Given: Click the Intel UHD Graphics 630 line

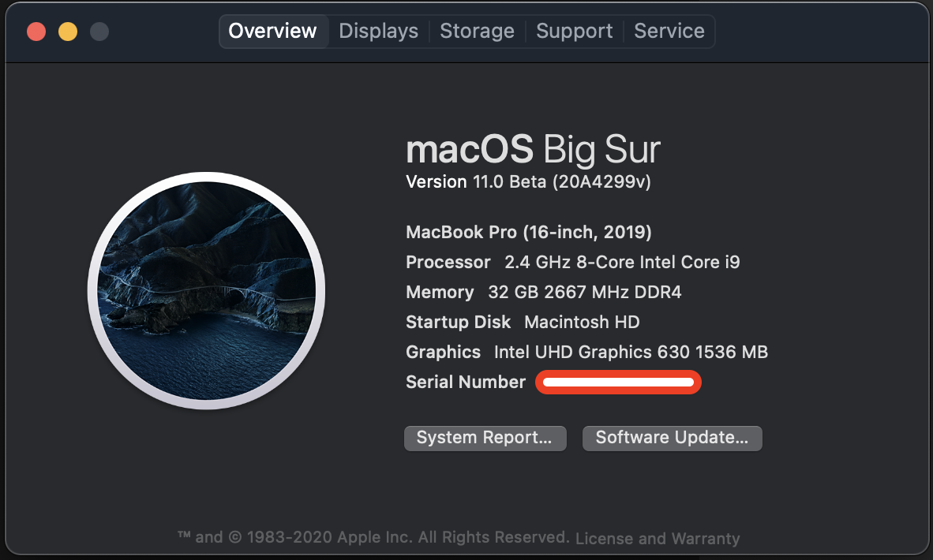Looking at the screenshot, I should (x=586, y=352).
